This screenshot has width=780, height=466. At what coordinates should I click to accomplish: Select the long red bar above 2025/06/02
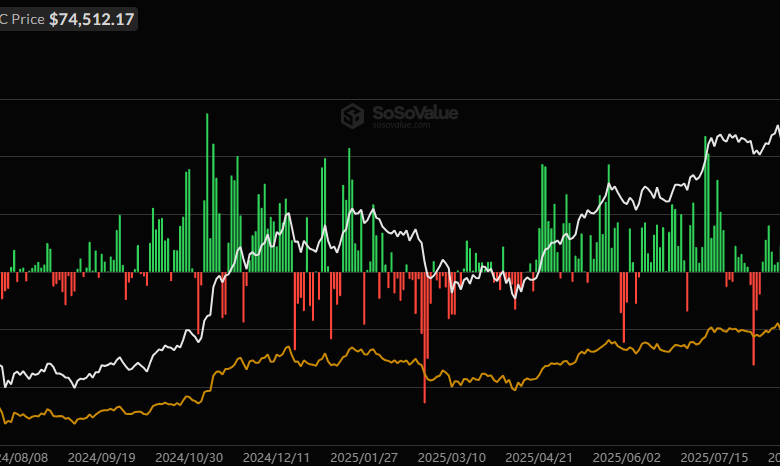tap(623, 305)
